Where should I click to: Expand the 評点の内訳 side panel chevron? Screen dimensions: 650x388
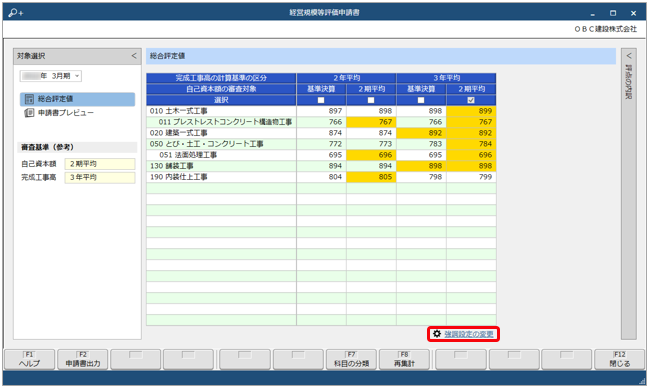point(628,56)
